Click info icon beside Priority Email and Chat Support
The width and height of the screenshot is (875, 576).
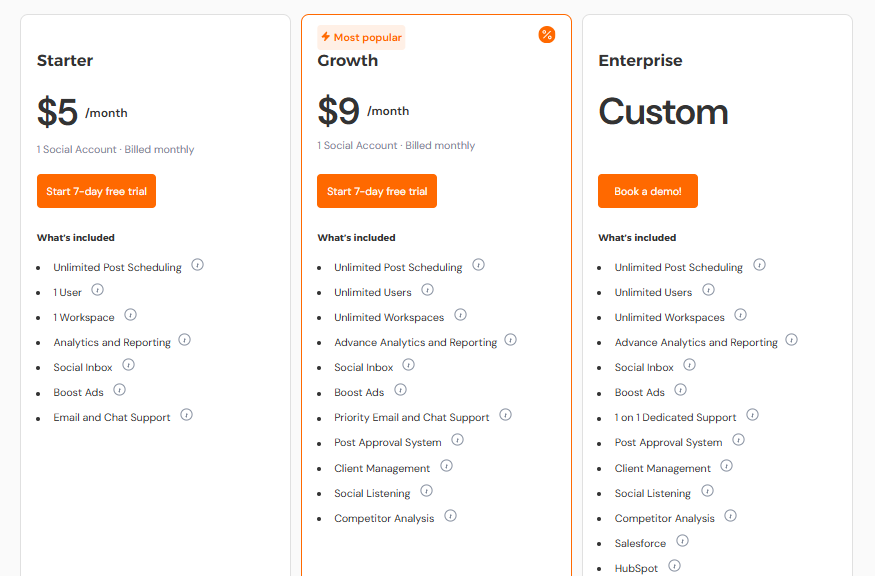[x=505, y=415]
